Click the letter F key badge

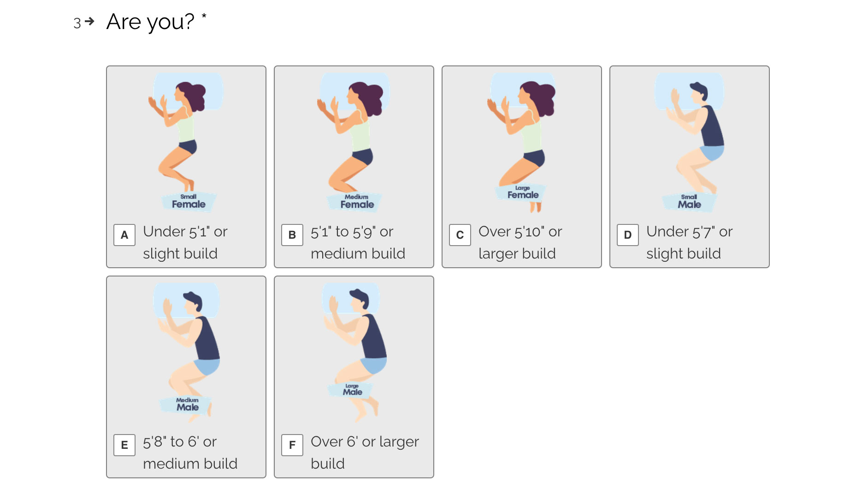pyautogui.click(x=292, y=445)
